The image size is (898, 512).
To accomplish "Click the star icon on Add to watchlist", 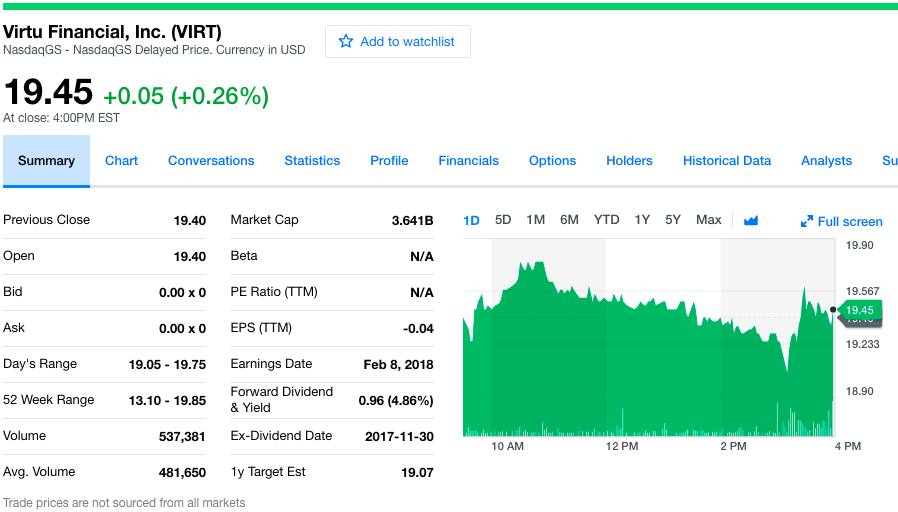I will point(346,42).
